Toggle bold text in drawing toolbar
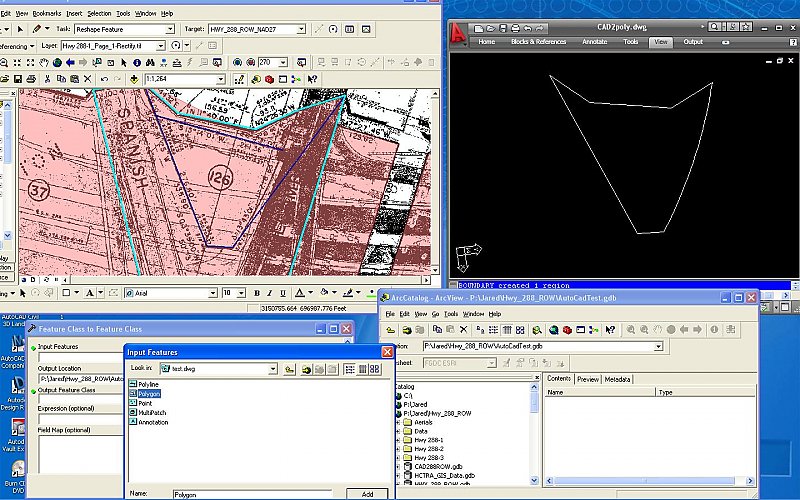 (x=256, y=293)
